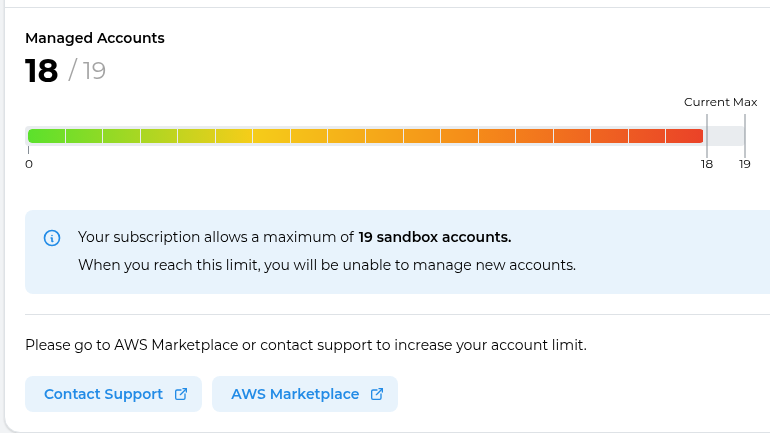Click the "Current" marker label above the bar
Screen dimensions: 770x433
(x=707, y=102)
